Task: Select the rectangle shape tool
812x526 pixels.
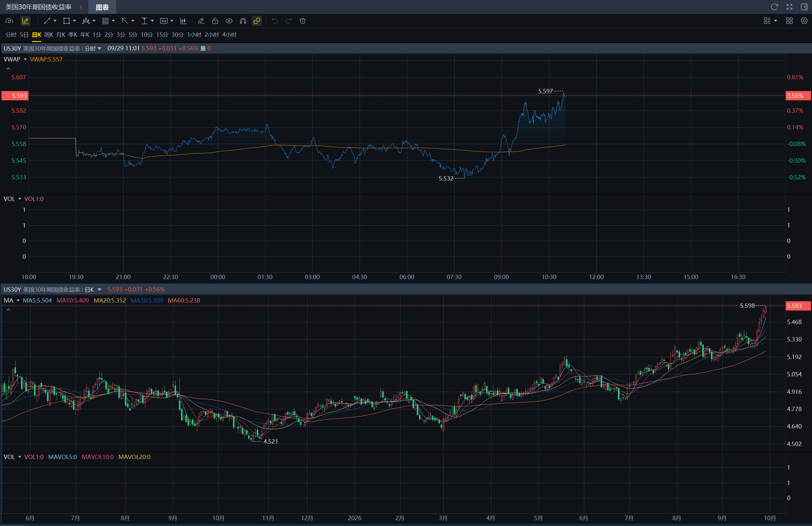Action: tap(66, 21)
